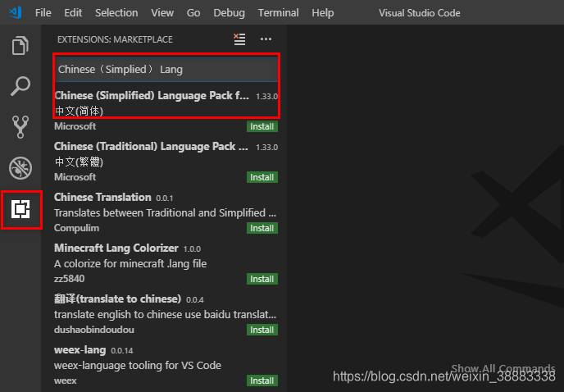564x392 pixels.
Task: Click the extensions search input field
Action: pyautogui.click(x=166, y=70)
